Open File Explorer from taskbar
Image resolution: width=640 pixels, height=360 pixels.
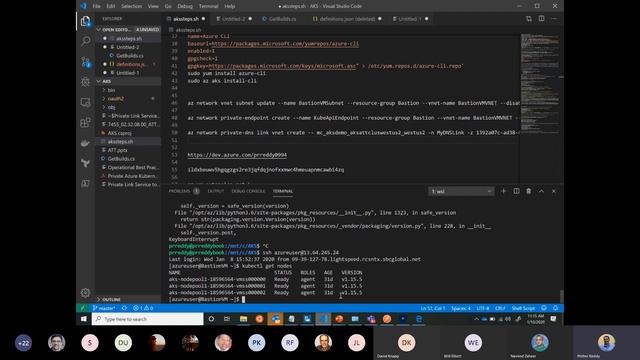click(x=243, y=319)
